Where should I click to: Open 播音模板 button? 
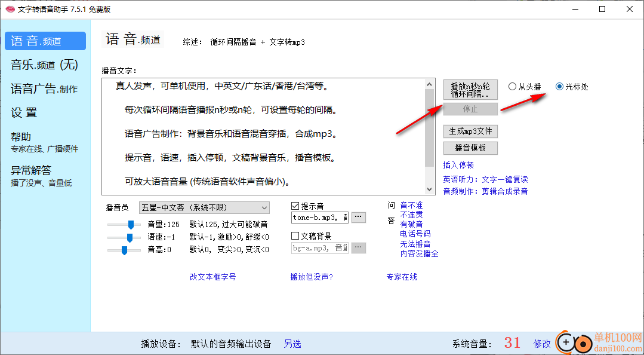[x=470, y=148]
